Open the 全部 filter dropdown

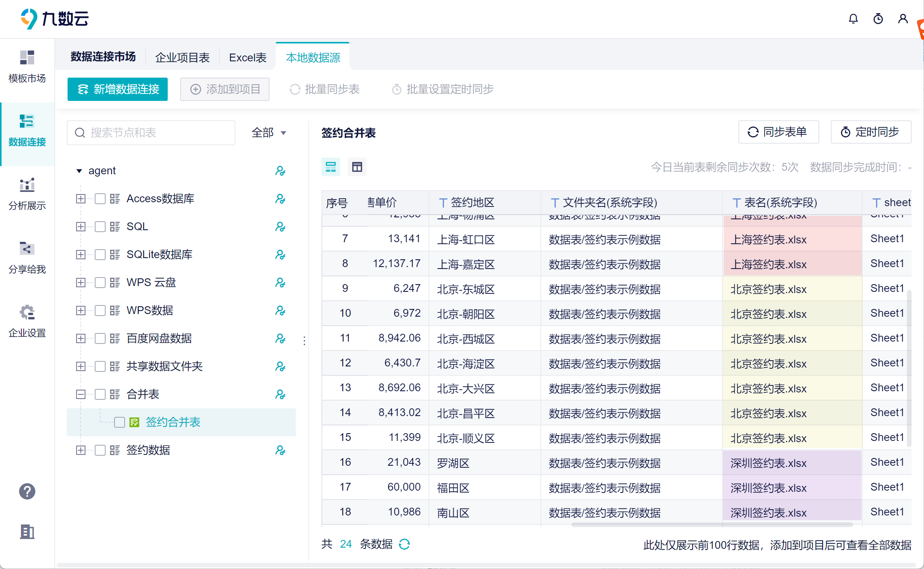pos(269,133)
